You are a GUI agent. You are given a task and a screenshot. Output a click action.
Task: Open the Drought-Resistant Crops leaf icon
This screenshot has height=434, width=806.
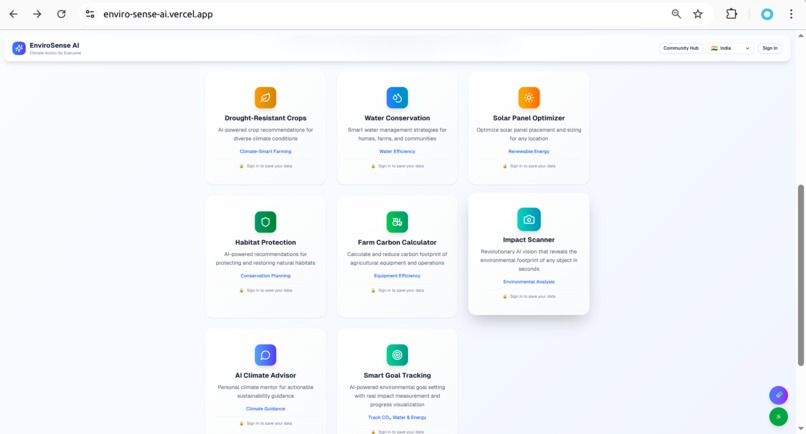point(265,98)
